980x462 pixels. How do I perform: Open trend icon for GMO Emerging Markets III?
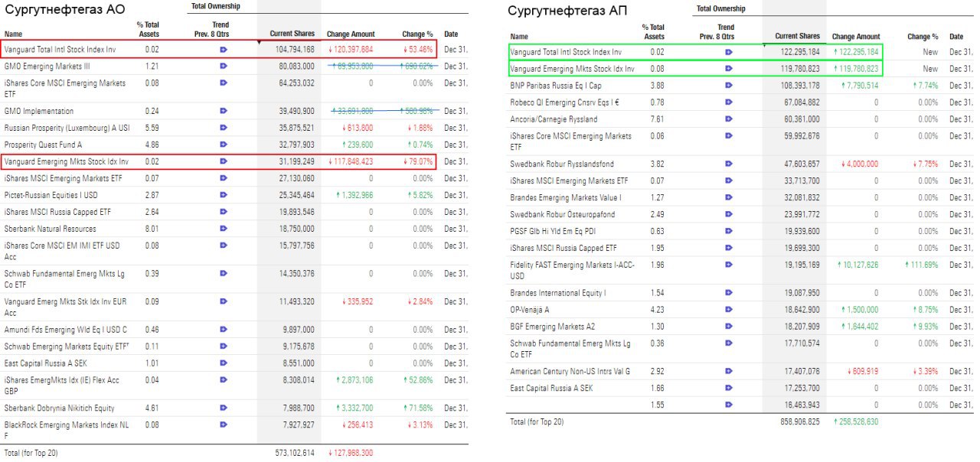click(x=224, y=66)
